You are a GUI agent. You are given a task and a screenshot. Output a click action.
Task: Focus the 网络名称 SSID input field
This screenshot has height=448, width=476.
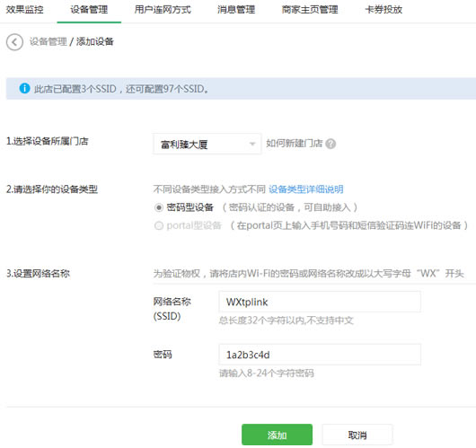coord(320,302)
